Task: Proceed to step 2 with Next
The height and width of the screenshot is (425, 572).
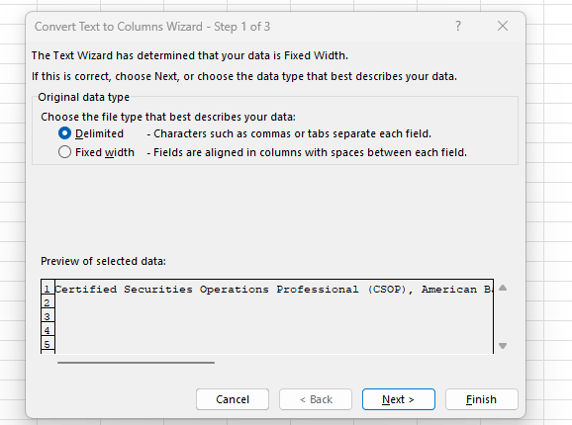Action: click(x=398, y=399)
